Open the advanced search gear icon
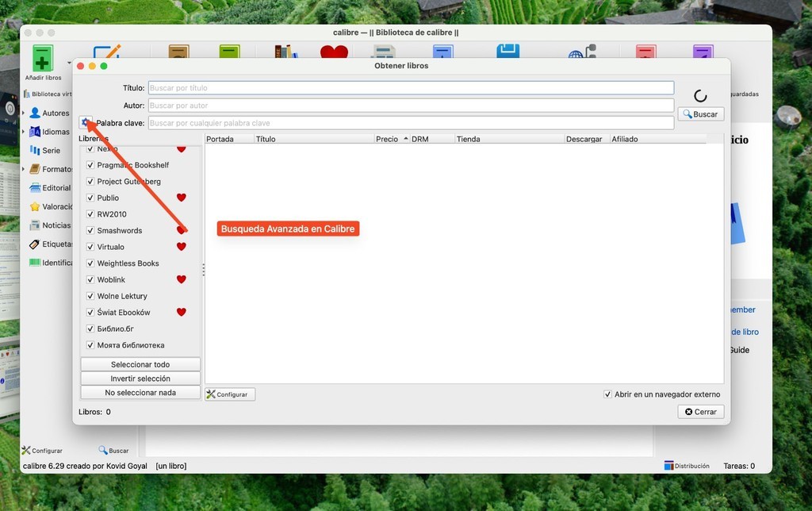This screenshot has height=511, width=812. [86, 122]
